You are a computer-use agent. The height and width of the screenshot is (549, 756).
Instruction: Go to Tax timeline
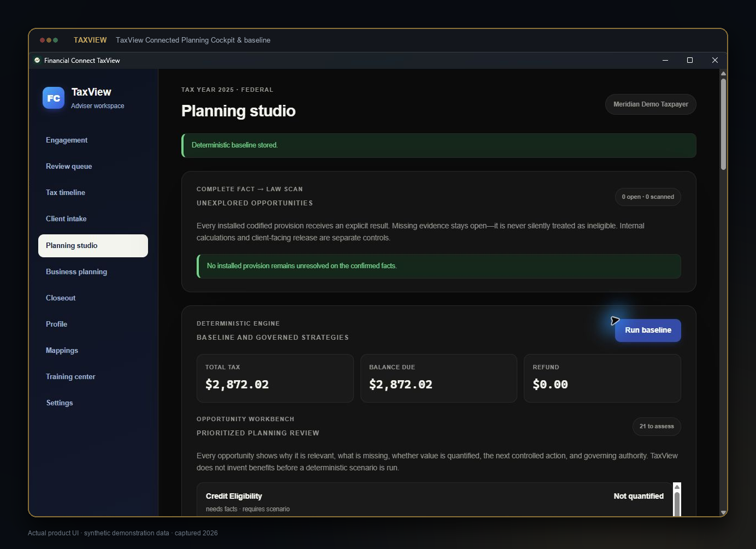tap(93, 193)
